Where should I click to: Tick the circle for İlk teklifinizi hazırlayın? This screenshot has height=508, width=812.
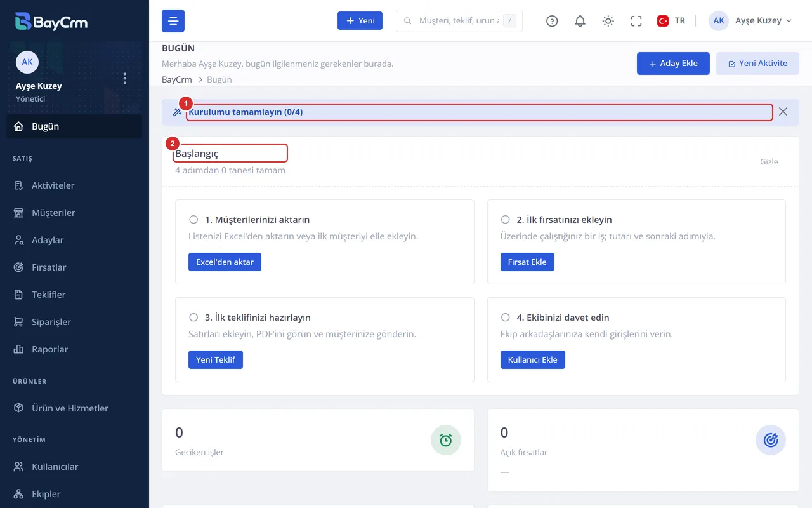[193, 317]
